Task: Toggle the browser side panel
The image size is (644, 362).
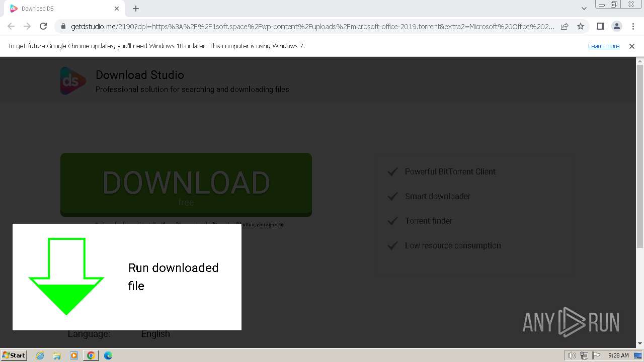Action: pos(600,26)
